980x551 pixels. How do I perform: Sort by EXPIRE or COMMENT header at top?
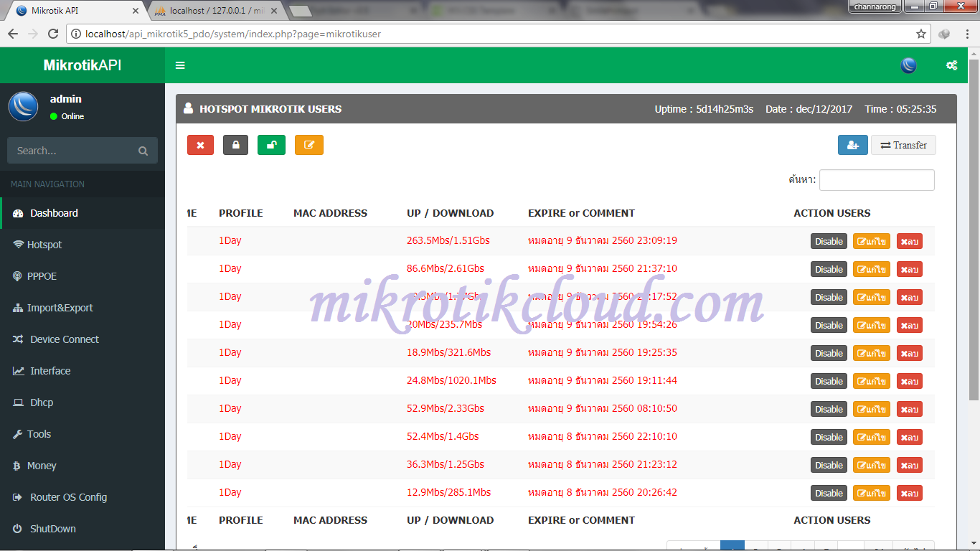click(581, 213)
